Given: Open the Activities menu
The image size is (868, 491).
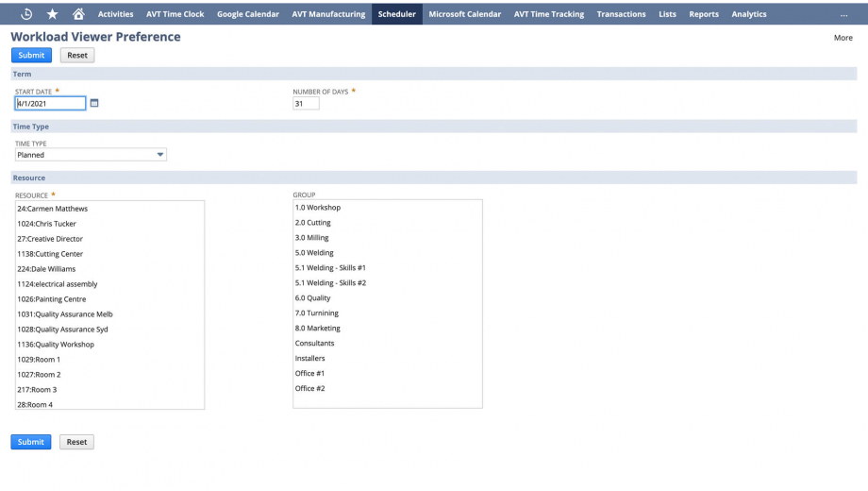Looking at the screenshot, I should (x=116, y=14).
